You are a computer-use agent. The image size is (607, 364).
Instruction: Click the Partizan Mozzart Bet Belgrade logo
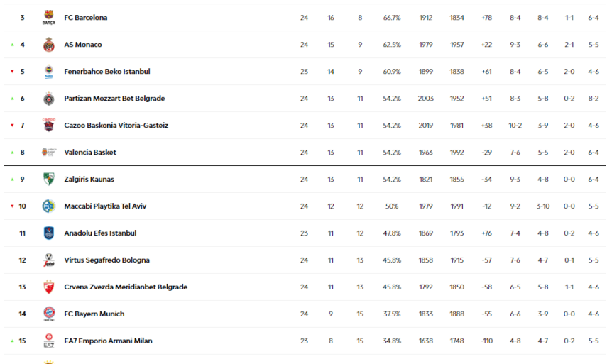pos(48,99)
